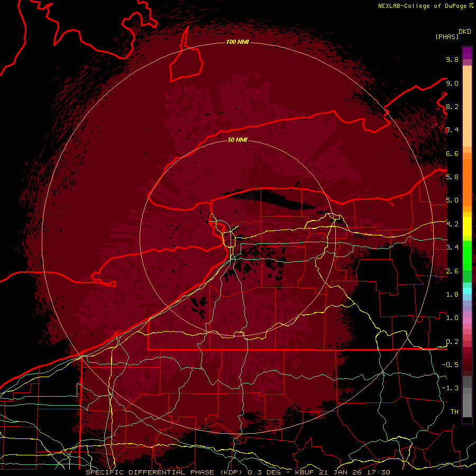Click the 17:30 timestamp in the caption
Image resolution: width=476 pixels, height=476 pixels.
pyautogui.click(x=379, y=472)
